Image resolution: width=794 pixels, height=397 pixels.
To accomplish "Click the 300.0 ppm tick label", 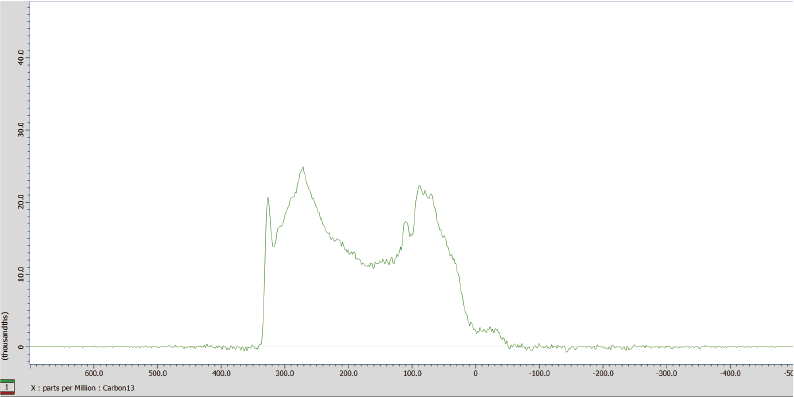I will coord(285,373).
